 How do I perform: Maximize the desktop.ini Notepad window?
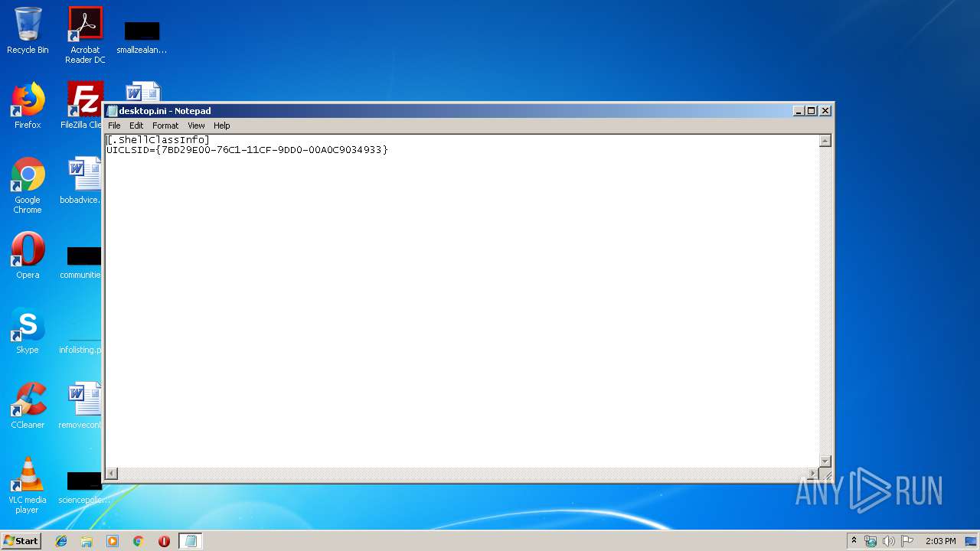812,111
